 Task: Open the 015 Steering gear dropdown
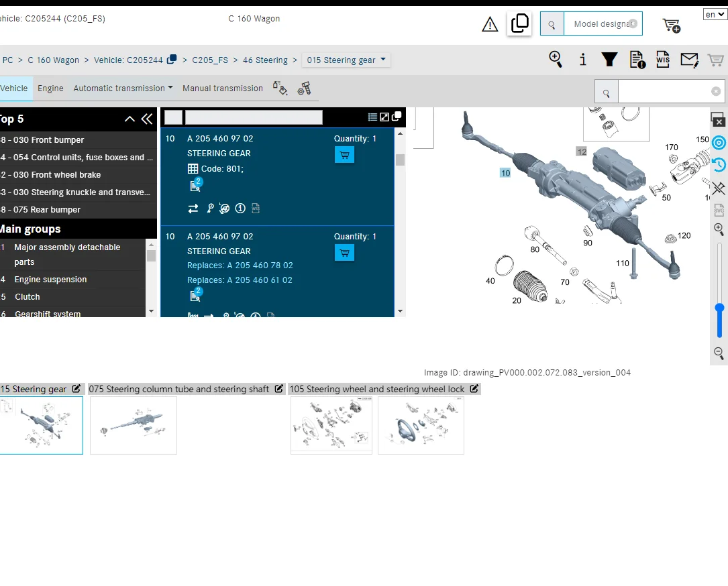tap(346, 60)
